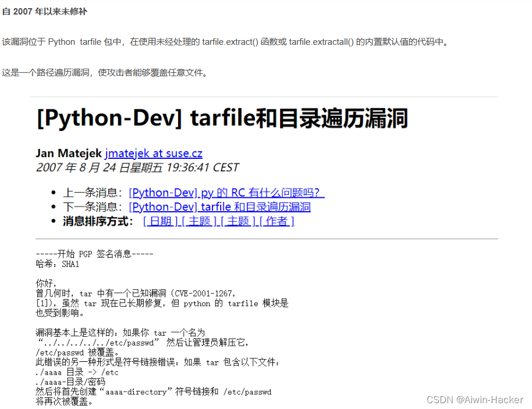Click the line 哈希: SHA1
This screenshot has height=409, width=532.
tap(58, 264)
